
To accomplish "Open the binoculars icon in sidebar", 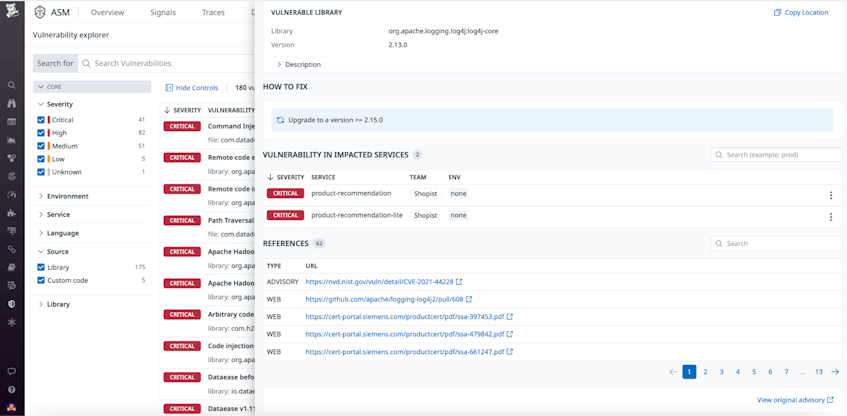I will pos(12,104).
